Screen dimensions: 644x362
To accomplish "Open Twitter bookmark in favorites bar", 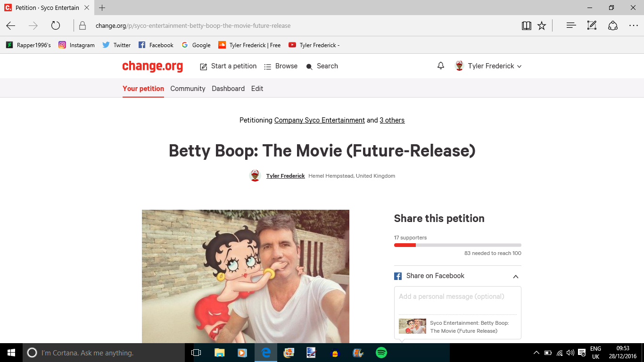I will (116, 45).
